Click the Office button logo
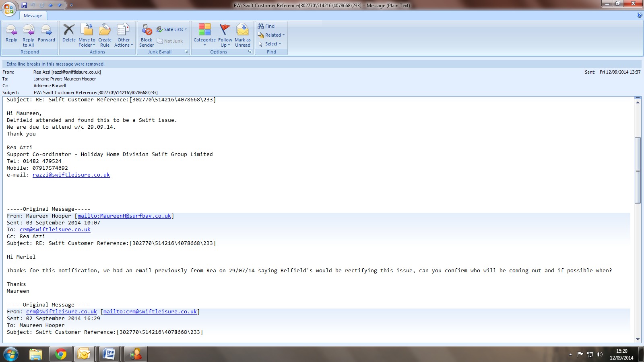Screen dimensions: 644x362 9,8
